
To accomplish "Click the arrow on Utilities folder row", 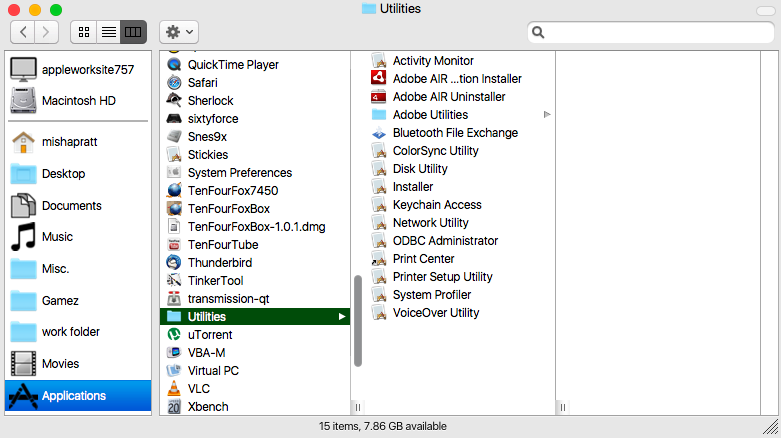I will 342,316.
